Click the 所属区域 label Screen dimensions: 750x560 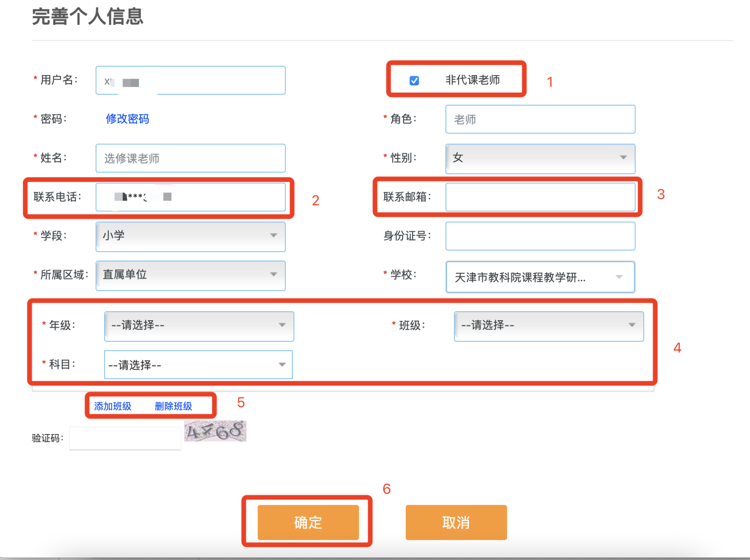tap(64, 275)
